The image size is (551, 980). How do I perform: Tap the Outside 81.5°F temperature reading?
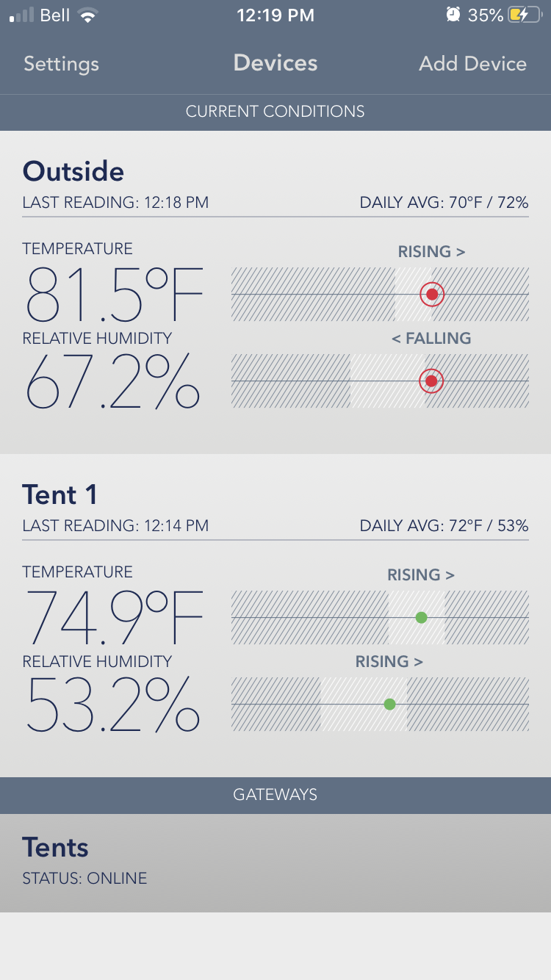point(114,295)
